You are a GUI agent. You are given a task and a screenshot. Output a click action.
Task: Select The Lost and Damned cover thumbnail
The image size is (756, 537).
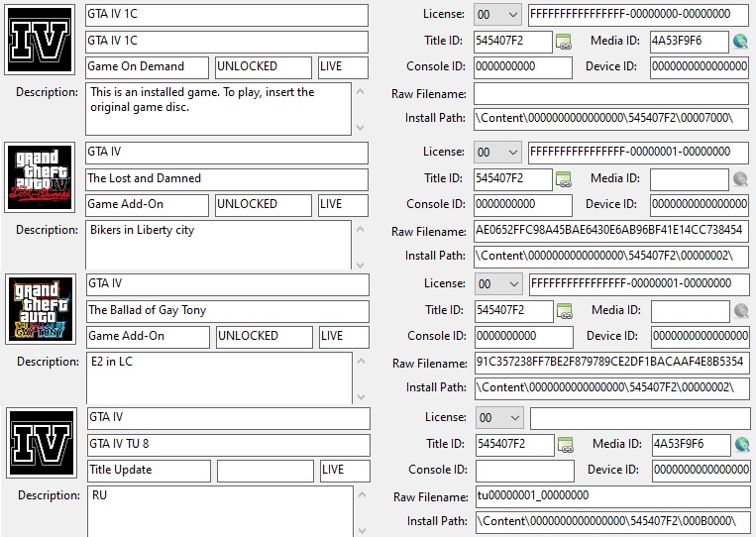[40, 177]
